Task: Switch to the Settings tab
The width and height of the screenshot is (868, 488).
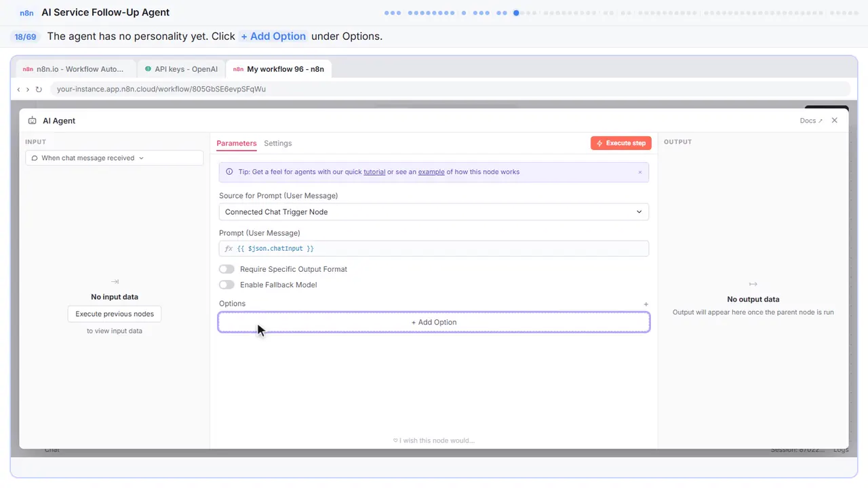Action: pos(278,143)
